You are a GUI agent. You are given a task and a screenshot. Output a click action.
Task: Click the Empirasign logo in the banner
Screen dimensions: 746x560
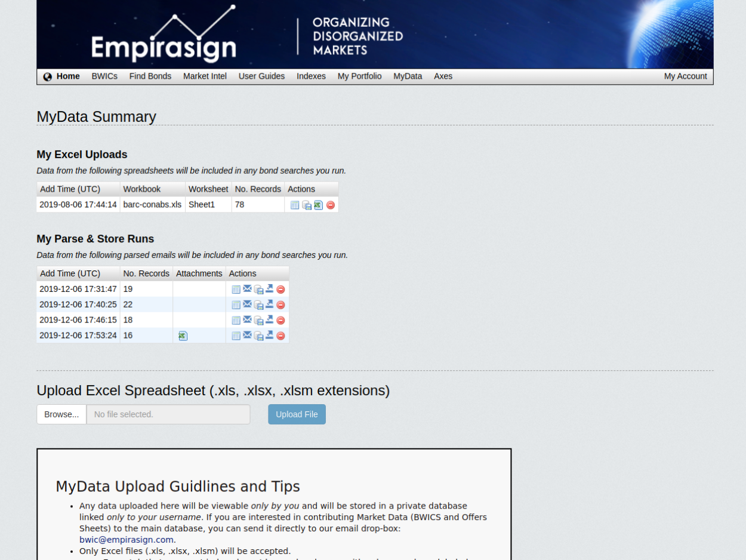[x=164, y=36]
